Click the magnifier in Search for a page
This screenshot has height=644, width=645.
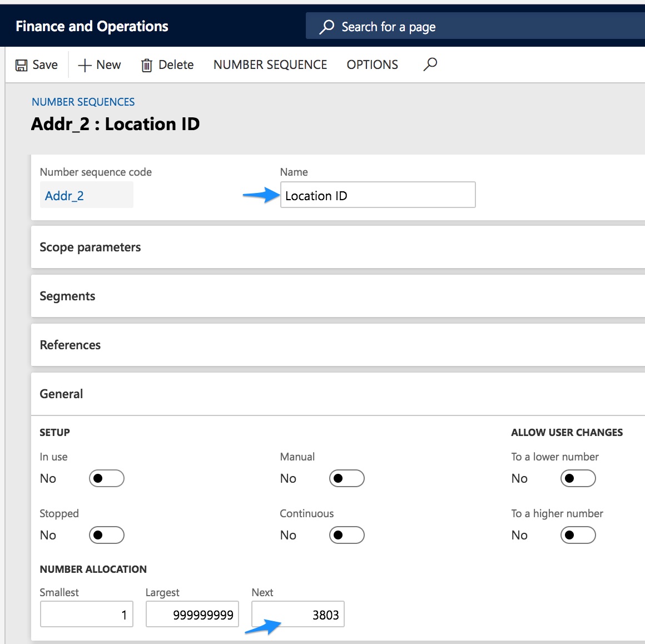pos(327,27)
